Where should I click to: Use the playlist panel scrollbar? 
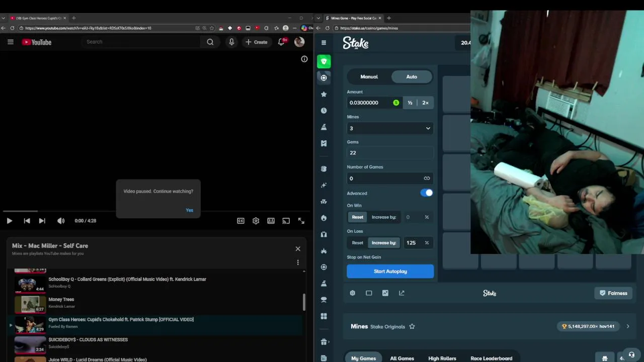[304, 302]
